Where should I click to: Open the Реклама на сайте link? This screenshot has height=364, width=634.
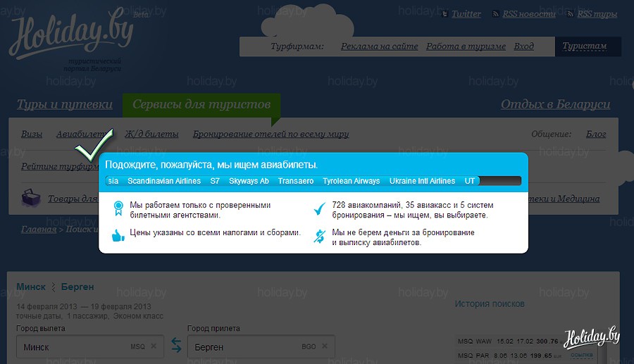[379, 46]
